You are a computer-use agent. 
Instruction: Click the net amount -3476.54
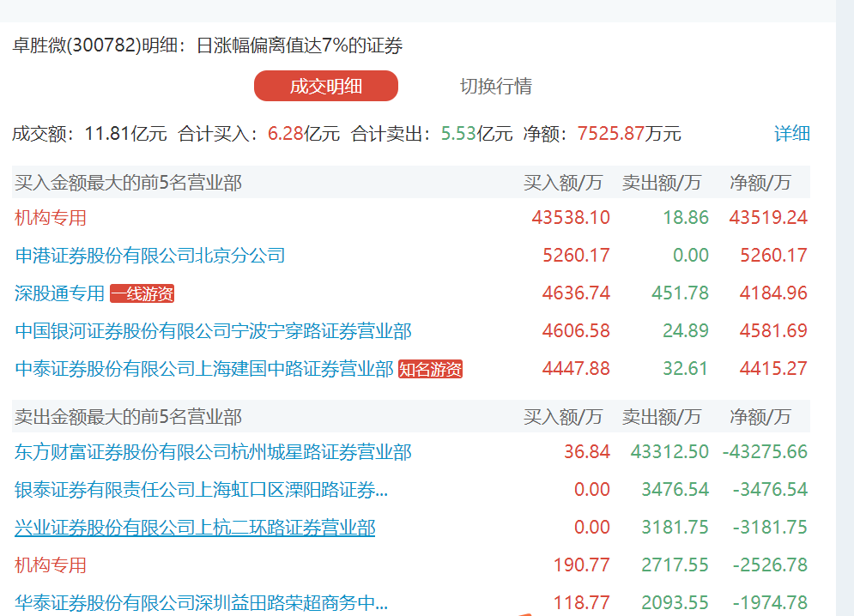coord(770,489)
